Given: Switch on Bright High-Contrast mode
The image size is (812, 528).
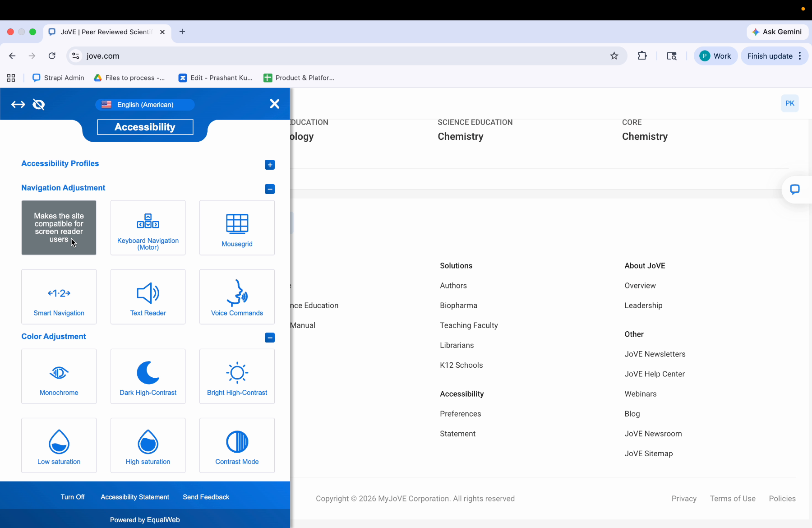Looking at the screenshot, I should pos(237,376).
